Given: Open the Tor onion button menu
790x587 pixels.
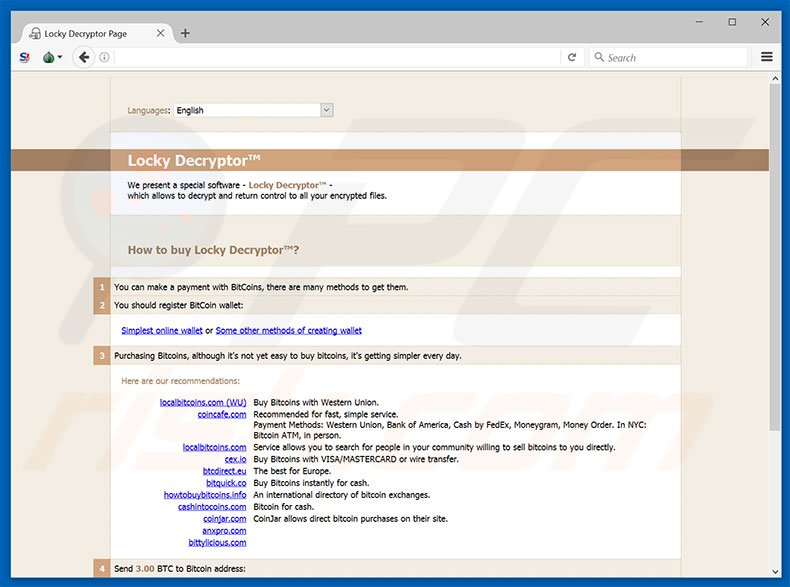Looking at the screenshot, I should tap(52, 57).
